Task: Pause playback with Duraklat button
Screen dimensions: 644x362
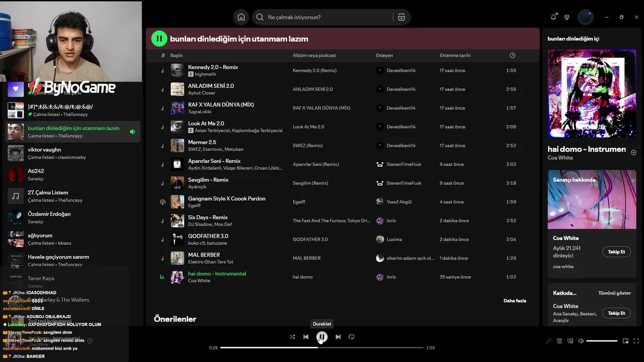Action: 322,337
